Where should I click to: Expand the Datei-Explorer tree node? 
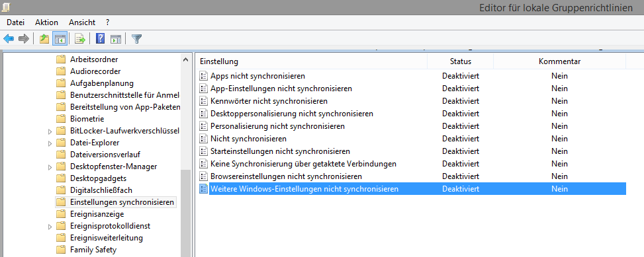[x=50, y=143]
